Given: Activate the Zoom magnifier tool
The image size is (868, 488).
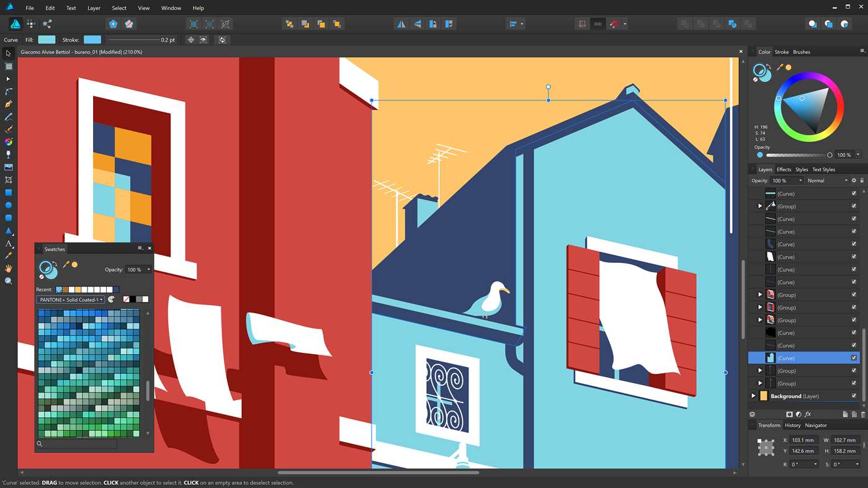Looking at the screenshot, I should point(9,281).
